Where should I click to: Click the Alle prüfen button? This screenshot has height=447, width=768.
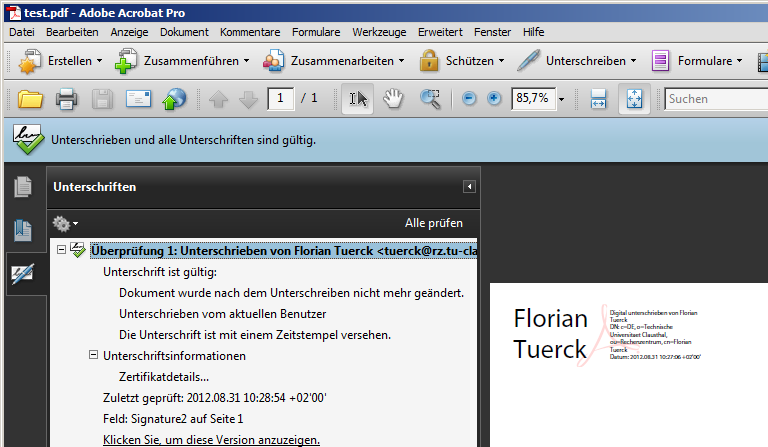click(x=433, y=223)
